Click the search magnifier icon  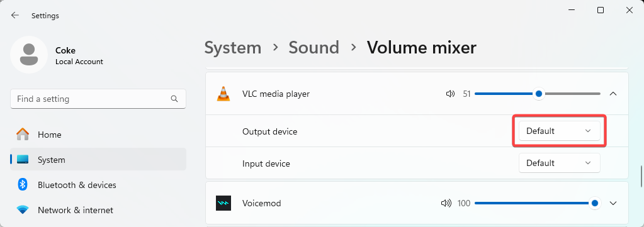[174, 99]
